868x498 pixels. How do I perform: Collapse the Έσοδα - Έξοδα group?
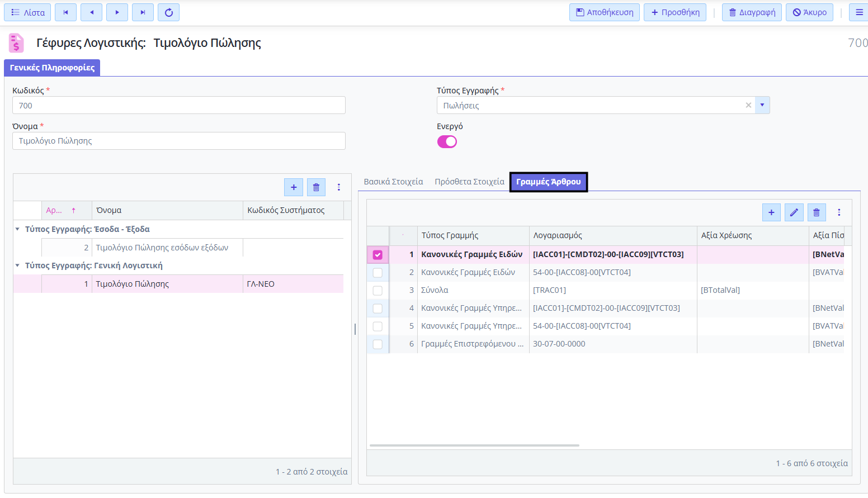(17, 229)
